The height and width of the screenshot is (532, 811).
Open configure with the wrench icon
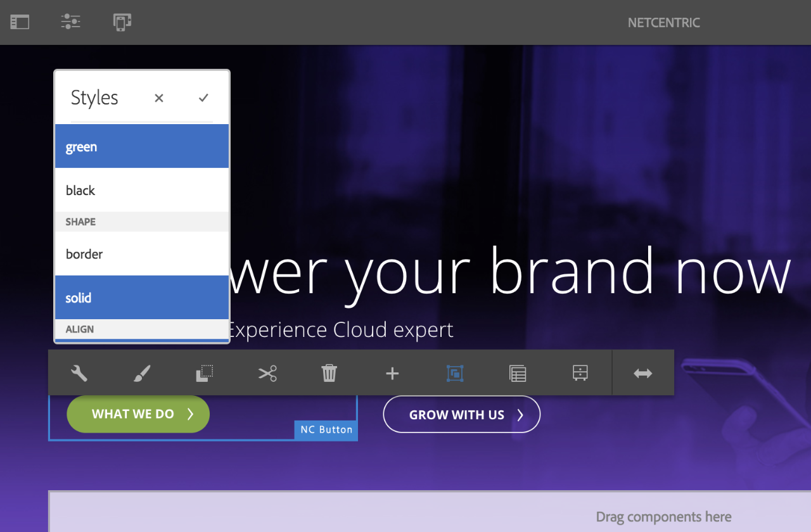[x=79, y=374]
